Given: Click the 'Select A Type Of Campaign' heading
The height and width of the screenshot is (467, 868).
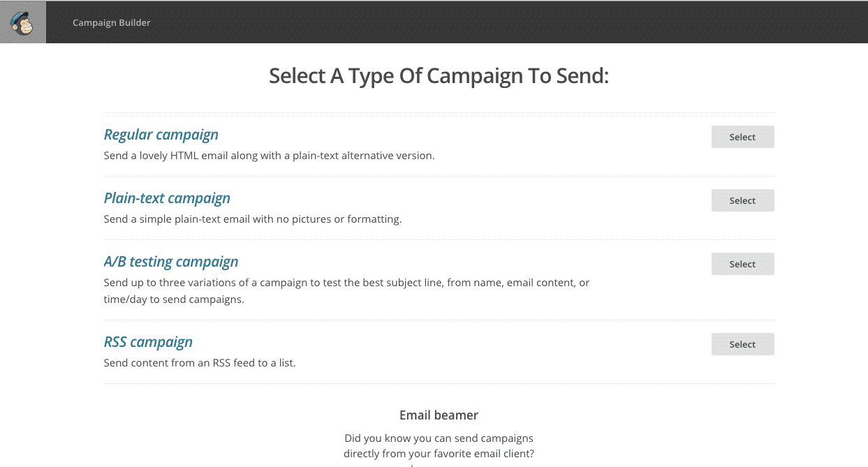Looking at the screenshot, I should (439, 76).
